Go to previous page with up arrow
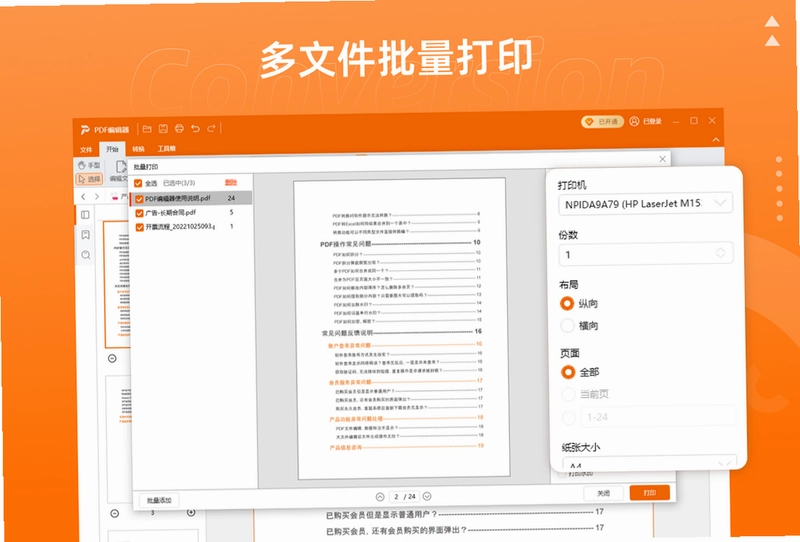 coord(380,497)
